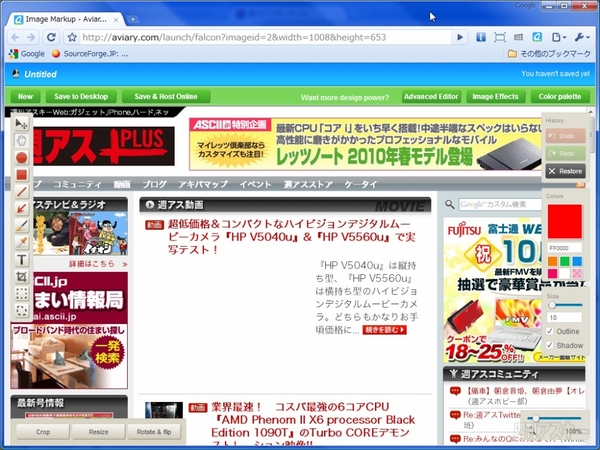Click the screen capture region extension icon
600x450 pixels.
500,37
